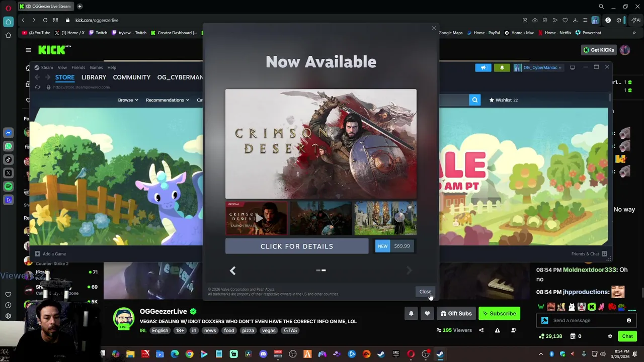Open Crimson Desert CLICK FOR DETAILS
This screenshot has width=644, height=362.
click(x=297, y=246)
